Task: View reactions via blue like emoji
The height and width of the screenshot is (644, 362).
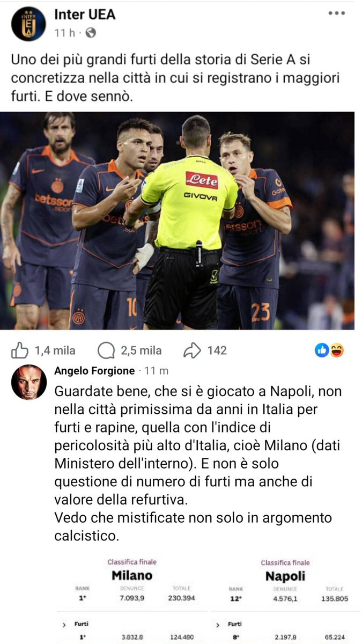Action: coord(322,350)
